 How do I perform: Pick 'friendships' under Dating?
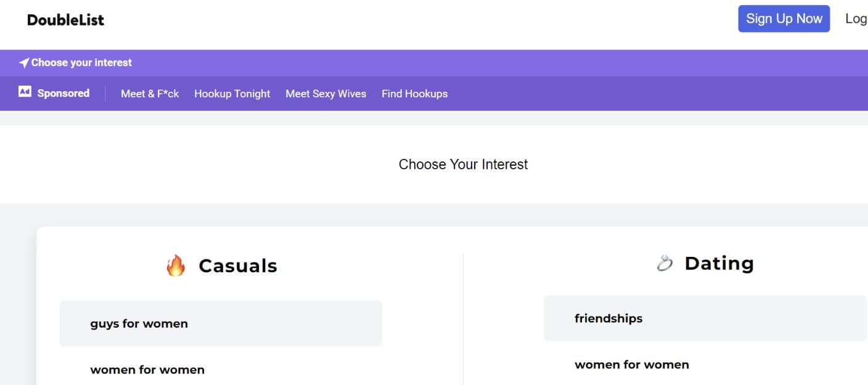[x=608, y=318]
